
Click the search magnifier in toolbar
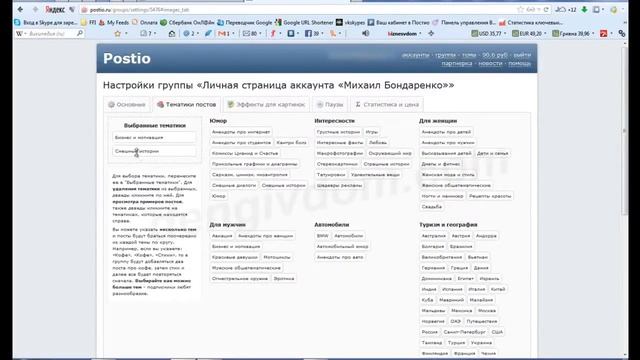pos(80,33)
